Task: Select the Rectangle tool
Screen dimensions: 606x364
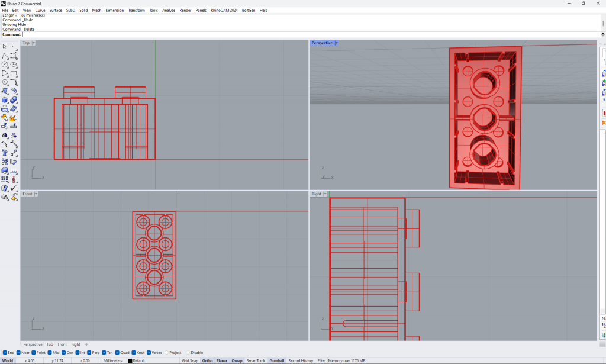Action: pos(14,73)
